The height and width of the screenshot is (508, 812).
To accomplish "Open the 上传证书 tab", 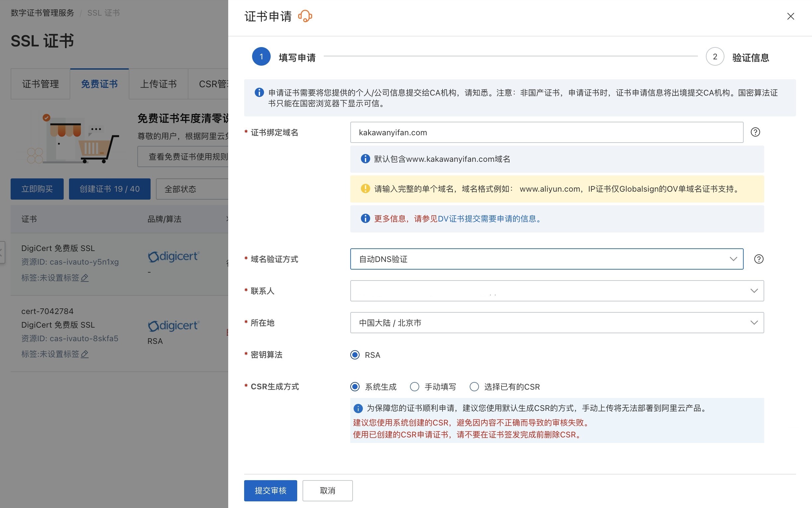I will tap(158, 84).
